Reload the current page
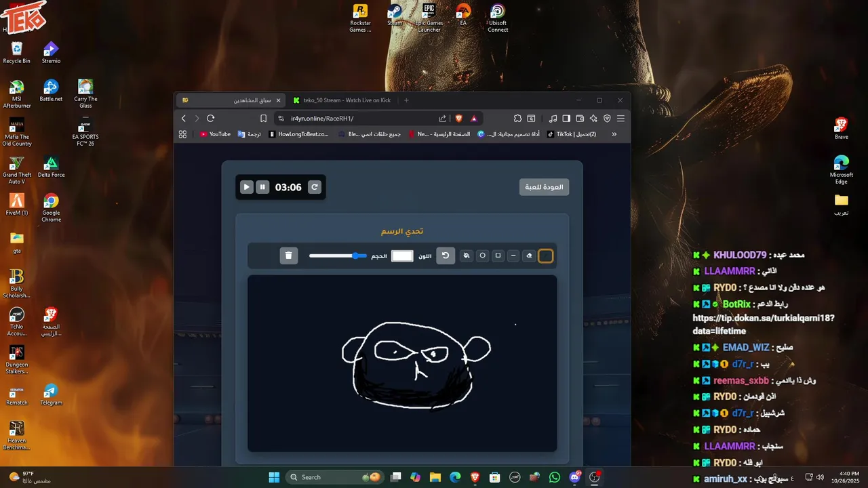Screen dimensions: 868x488 pos(211,118)
